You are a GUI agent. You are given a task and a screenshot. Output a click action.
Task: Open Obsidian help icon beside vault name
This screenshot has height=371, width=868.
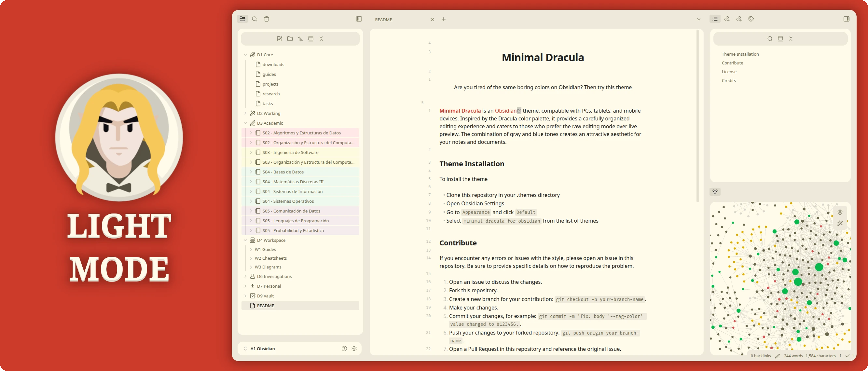344,349
